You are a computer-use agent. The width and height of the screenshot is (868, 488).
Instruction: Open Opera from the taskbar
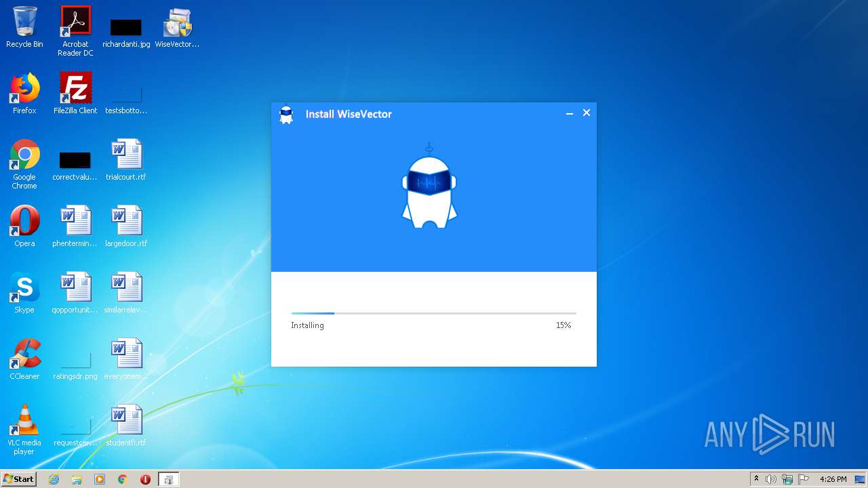(x=145, y=479)
